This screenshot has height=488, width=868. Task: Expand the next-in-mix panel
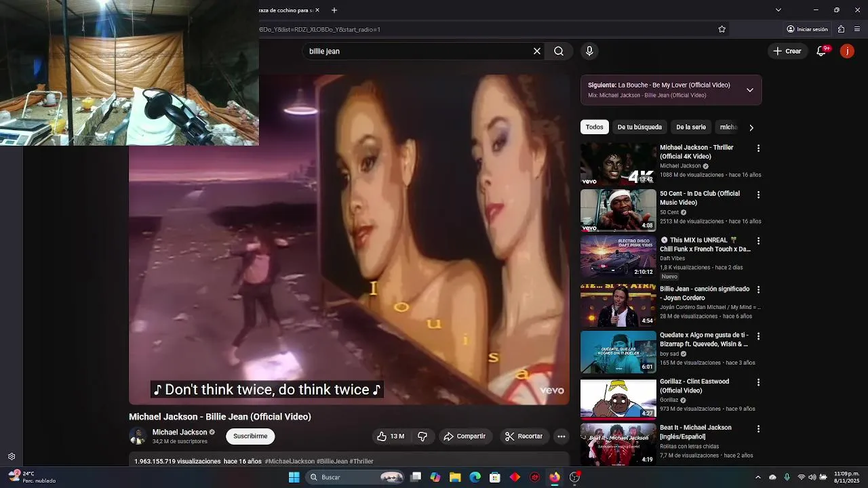(749, 90)
